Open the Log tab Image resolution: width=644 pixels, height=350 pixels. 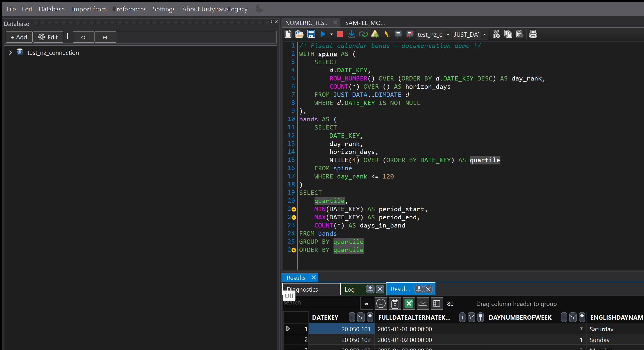(x=350, y=289)
